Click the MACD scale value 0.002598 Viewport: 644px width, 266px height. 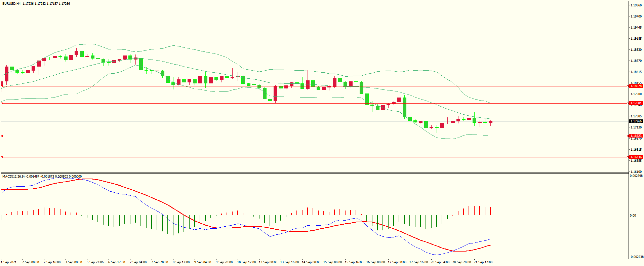(x=636, y=176)
